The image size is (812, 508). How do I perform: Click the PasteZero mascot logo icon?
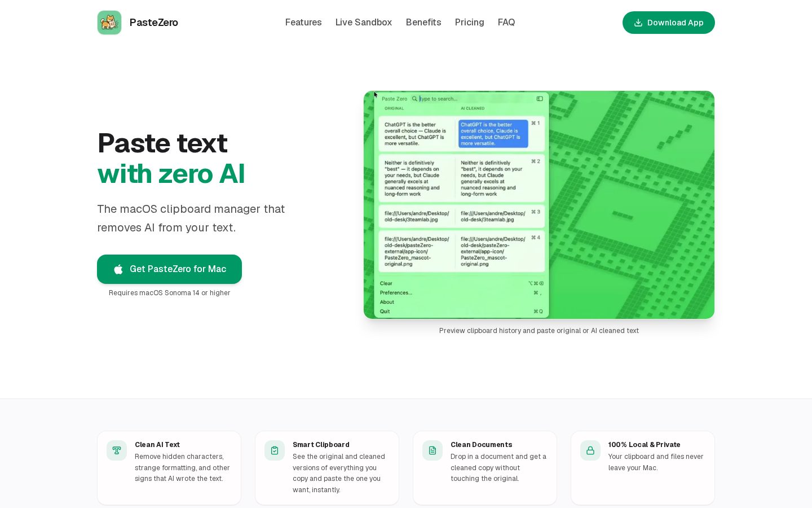(109, 23)
